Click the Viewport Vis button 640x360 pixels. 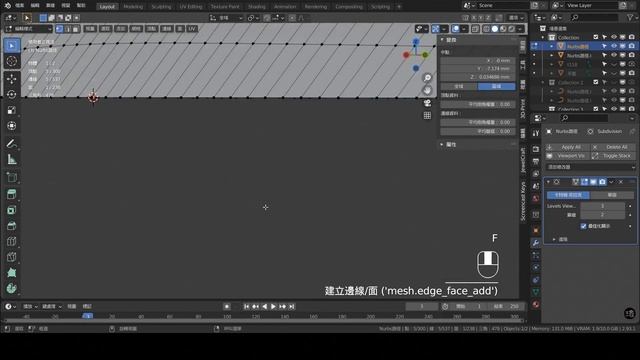click(567, 156)
